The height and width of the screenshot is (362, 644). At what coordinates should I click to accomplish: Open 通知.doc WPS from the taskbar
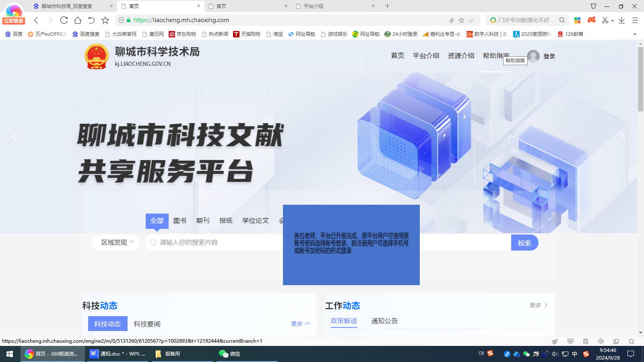(x=118, y=354)
